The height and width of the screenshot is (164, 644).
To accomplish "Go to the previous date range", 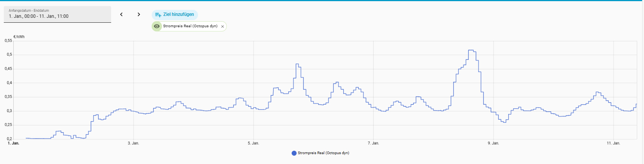I will tap(121, 14).
